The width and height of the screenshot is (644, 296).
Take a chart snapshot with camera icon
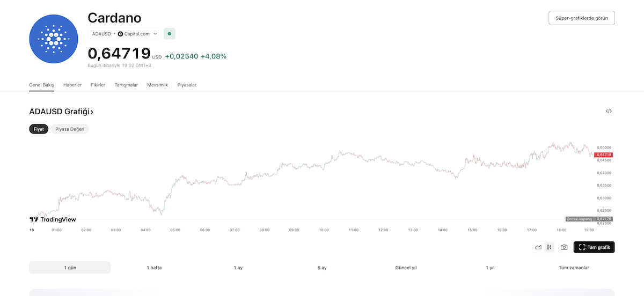click(564, 247)
